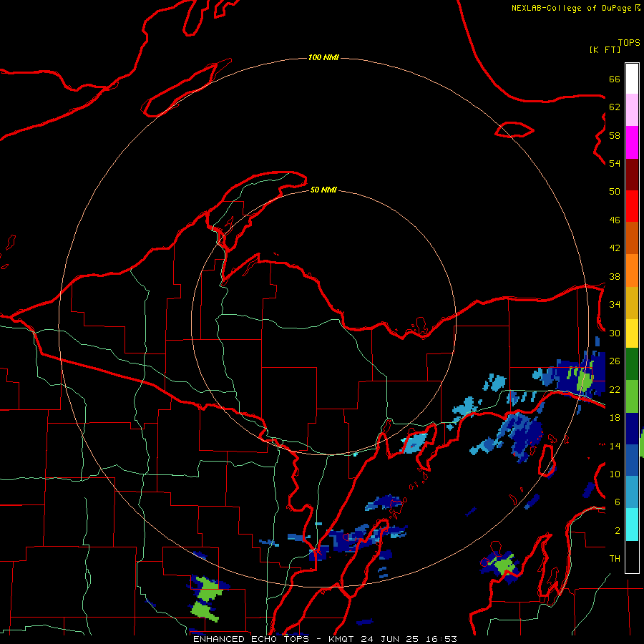The width and height of the screenshot is (644, 644).
Task: Click the 22 value on the scale
Action: 615,389
